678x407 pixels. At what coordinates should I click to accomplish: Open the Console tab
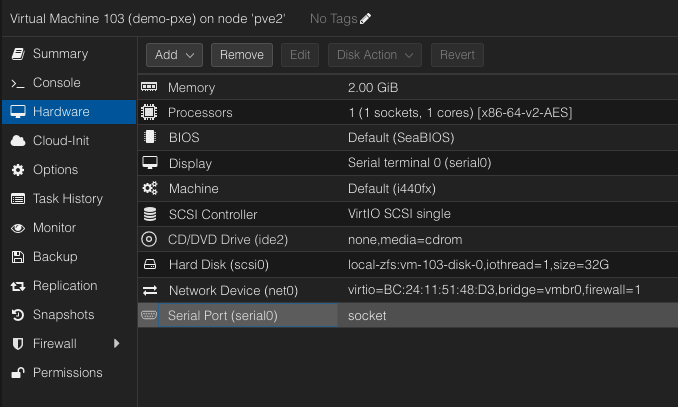pyautogui.click(x=56, y=83)
